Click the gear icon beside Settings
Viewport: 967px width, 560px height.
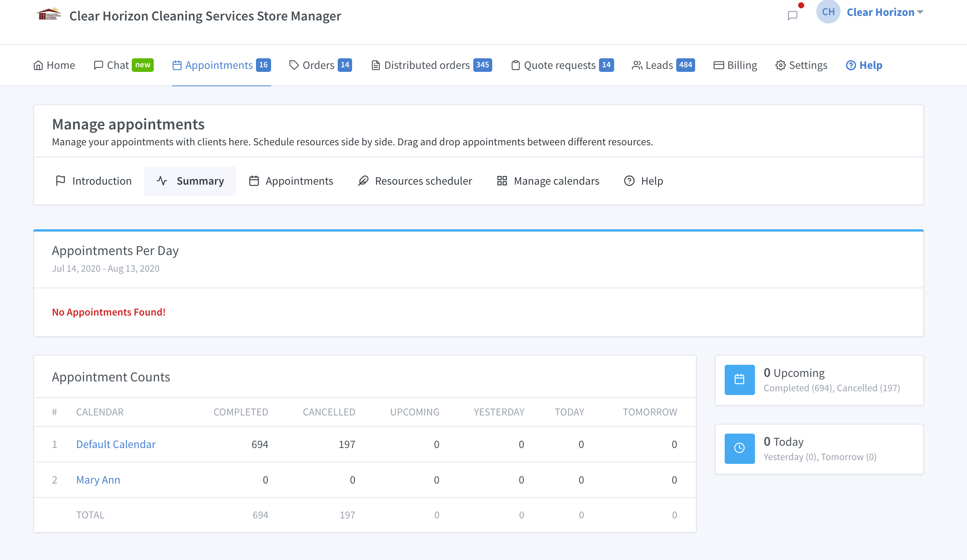pos(780,65)
